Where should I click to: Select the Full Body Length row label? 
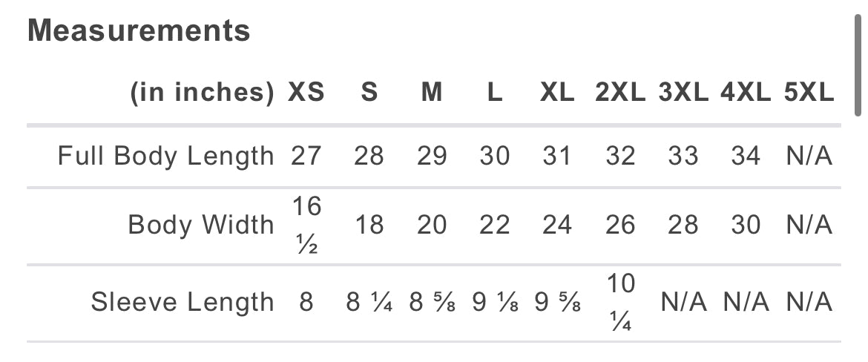(166, 156)
